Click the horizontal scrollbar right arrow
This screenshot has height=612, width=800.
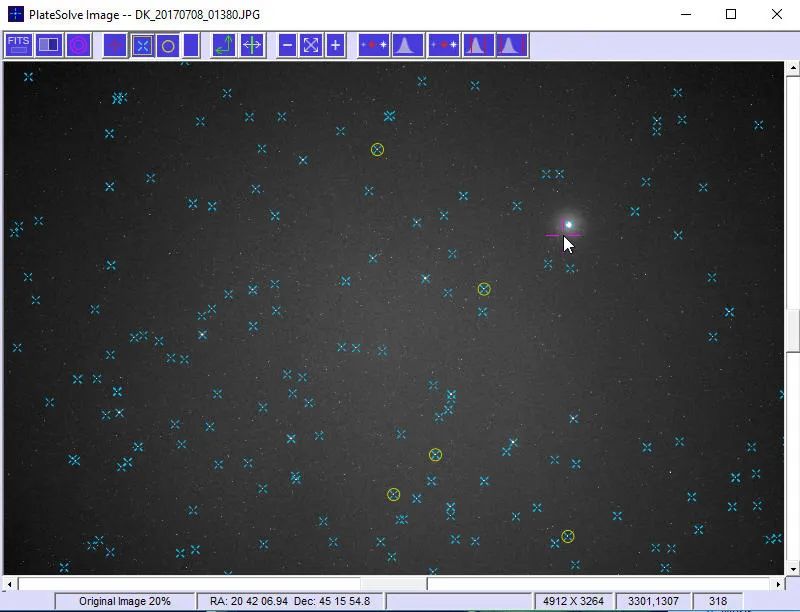780,583
